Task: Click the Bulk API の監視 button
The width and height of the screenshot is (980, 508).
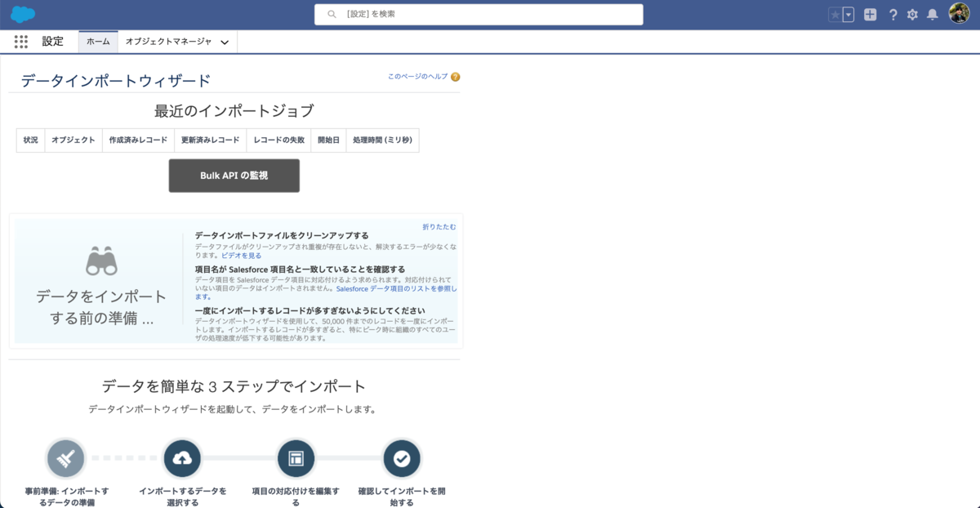Action: pyautogui.click(x=234, y=175)
